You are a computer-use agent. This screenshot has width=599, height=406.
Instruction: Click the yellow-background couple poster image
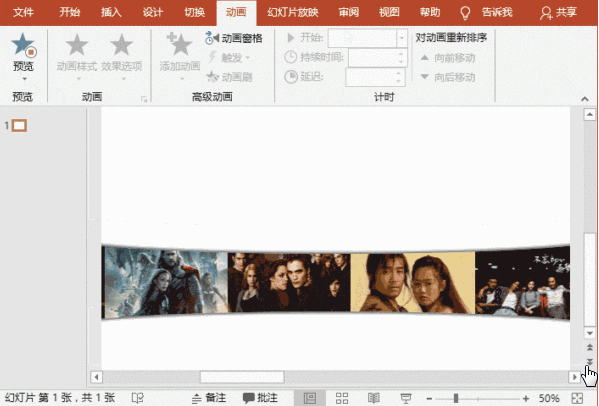[x=413, y=282]
